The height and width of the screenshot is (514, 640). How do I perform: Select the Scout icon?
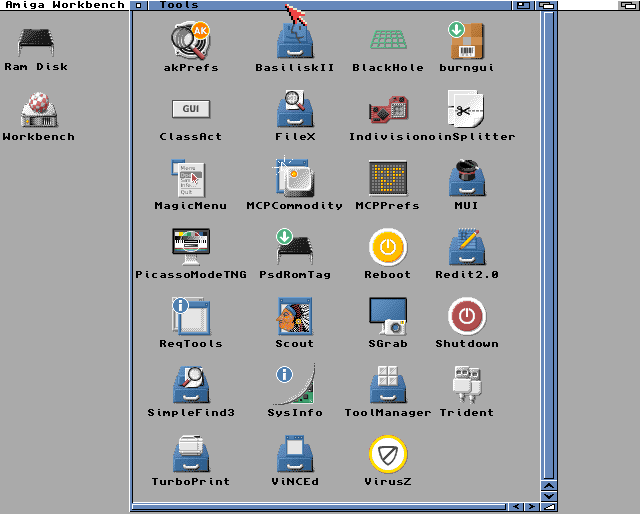tap(294, 317)
